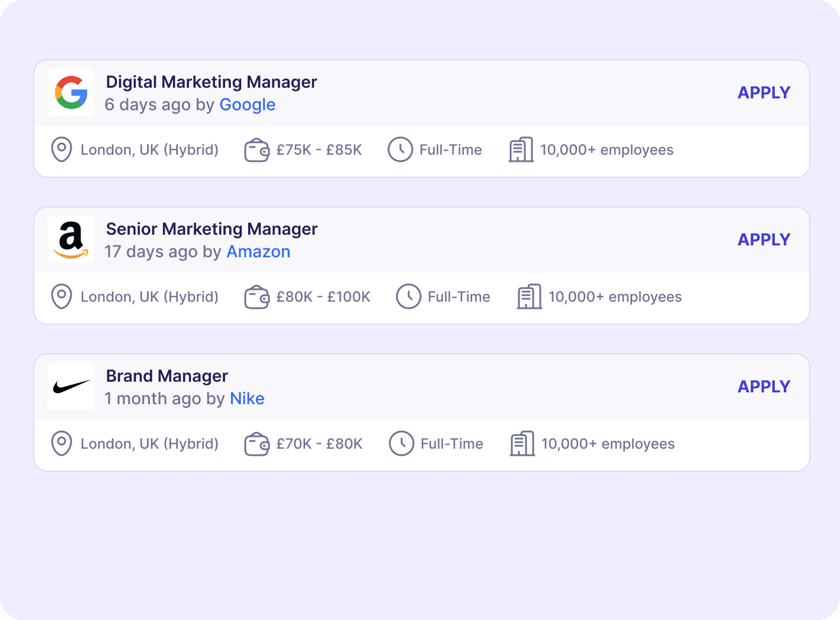Click the Amazon logo icon
Image resolution: width=840 pixels, height=620 pixels.
(x=70, y=239)
